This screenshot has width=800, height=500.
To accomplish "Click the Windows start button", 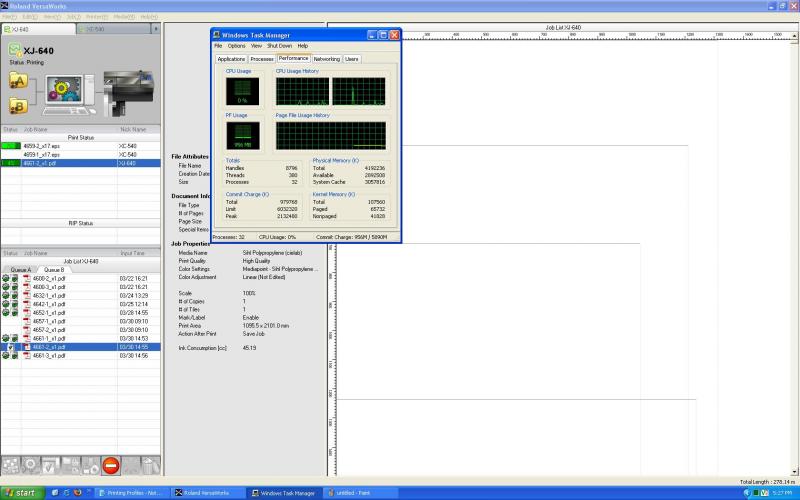I will click(22, 493).
